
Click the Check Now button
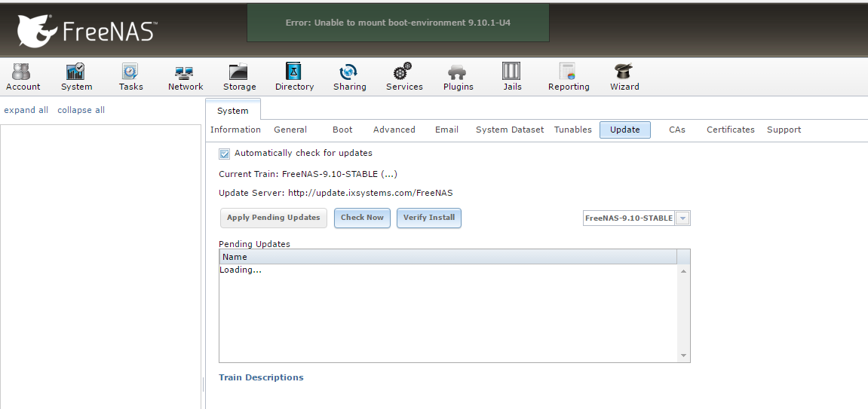(362, 218)
